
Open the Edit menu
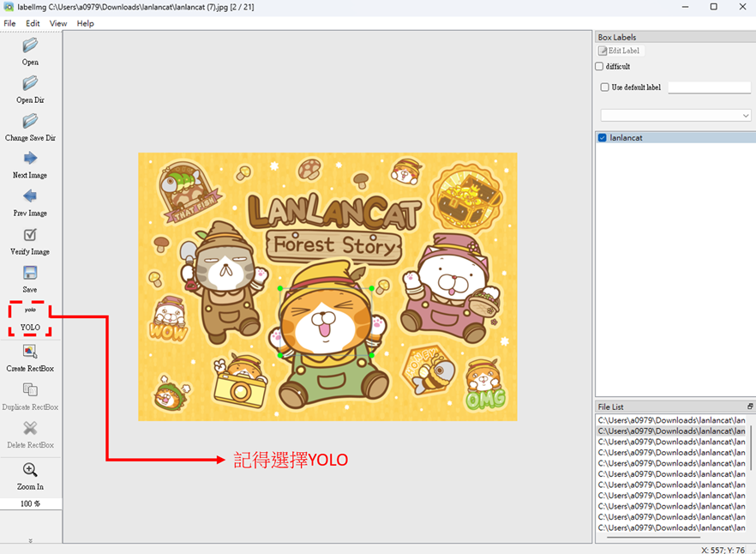[33, 23]
